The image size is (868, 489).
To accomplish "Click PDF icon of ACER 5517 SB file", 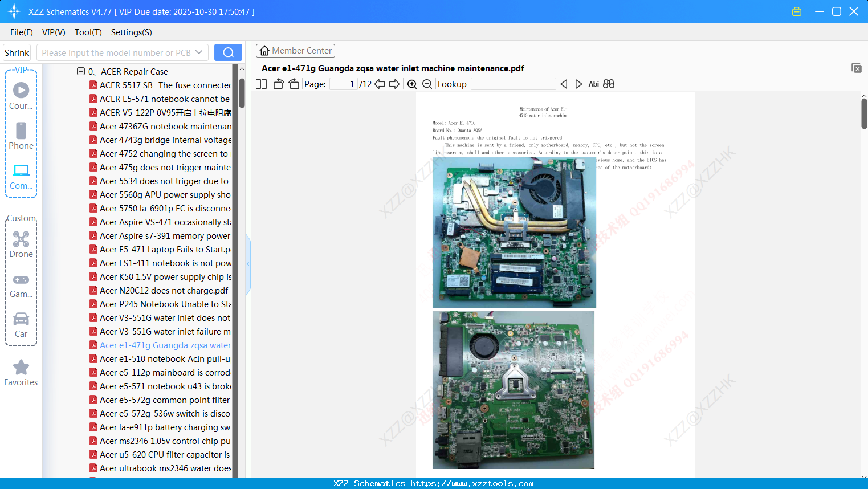I will pyautogui.click(x=93, y=85).
